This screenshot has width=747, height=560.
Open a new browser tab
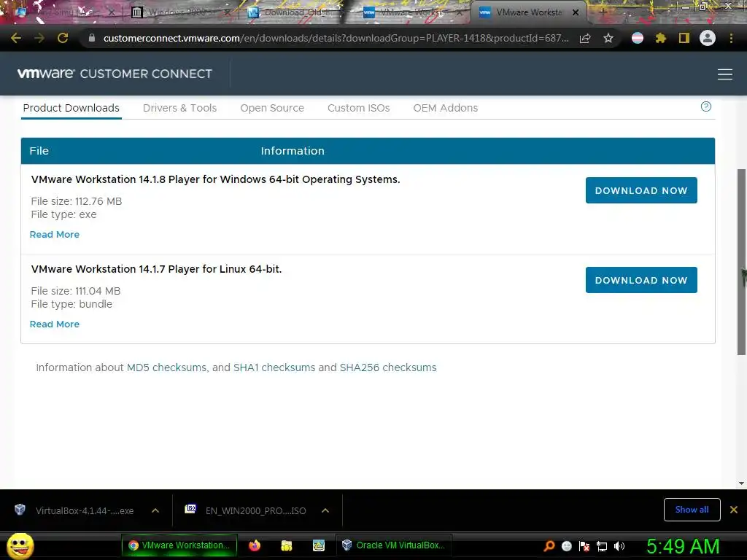pyautogui.click(x=603, y=12)
